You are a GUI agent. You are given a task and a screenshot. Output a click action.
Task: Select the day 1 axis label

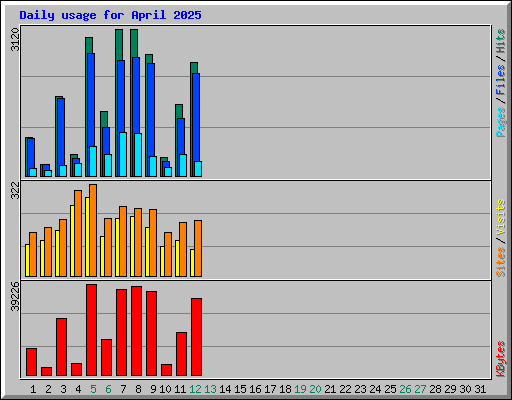[33, 389]
